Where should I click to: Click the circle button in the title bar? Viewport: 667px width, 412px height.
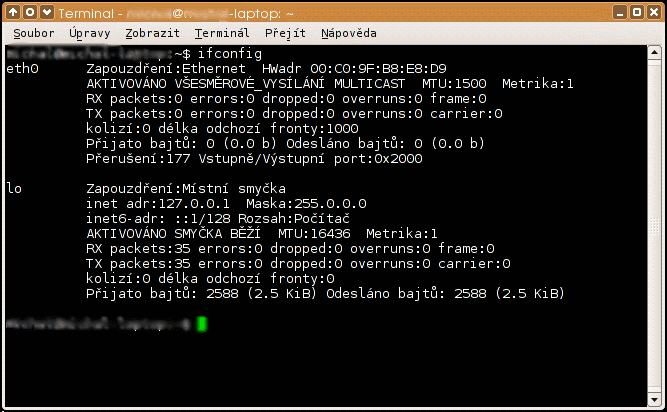pyautogui.click(x=31, y=13)
